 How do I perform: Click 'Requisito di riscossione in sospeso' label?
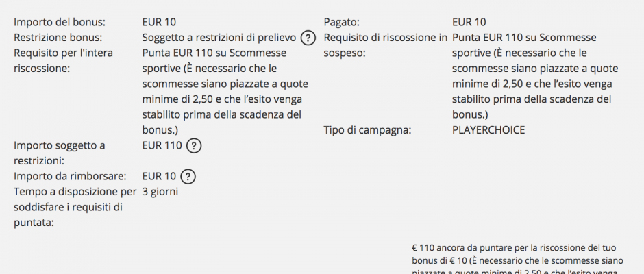tap(385, 46)
